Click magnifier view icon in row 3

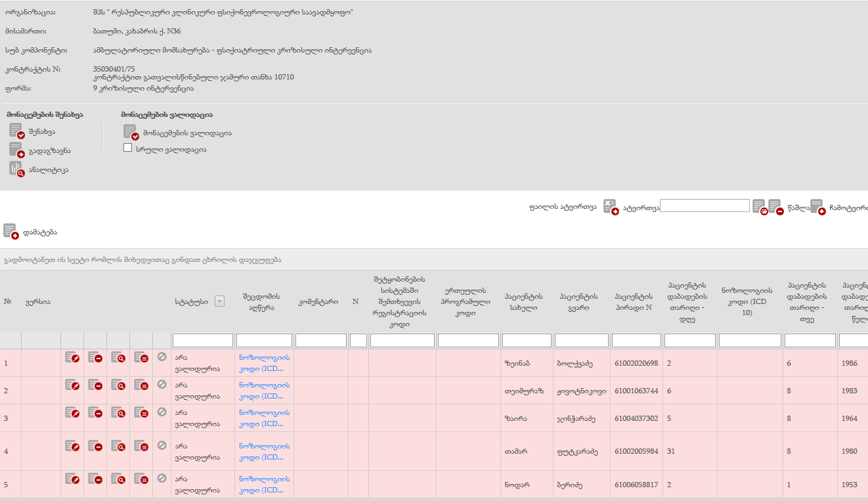coord(118,413)
